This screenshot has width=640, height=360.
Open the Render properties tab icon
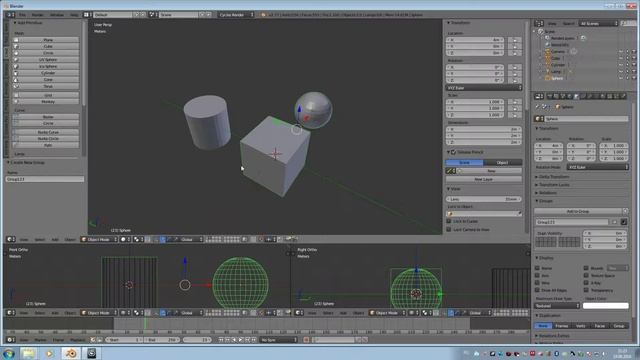(x=549, y=96)
